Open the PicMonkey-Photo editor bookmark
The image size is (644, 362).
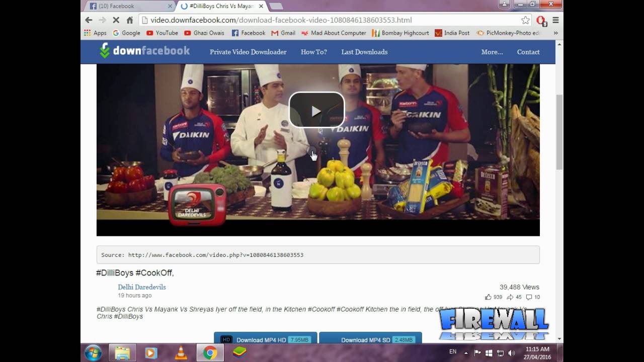click(x=509, y=33)
